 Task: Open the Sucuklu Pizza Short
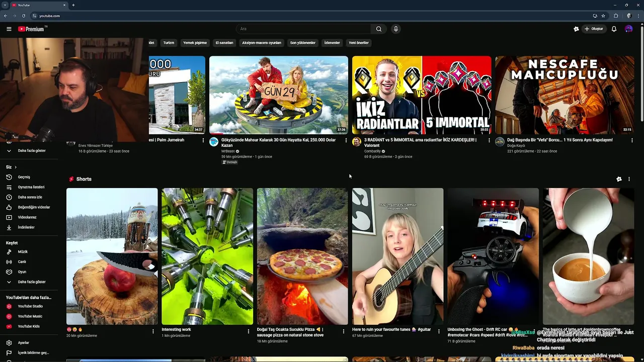pos(302,256)
